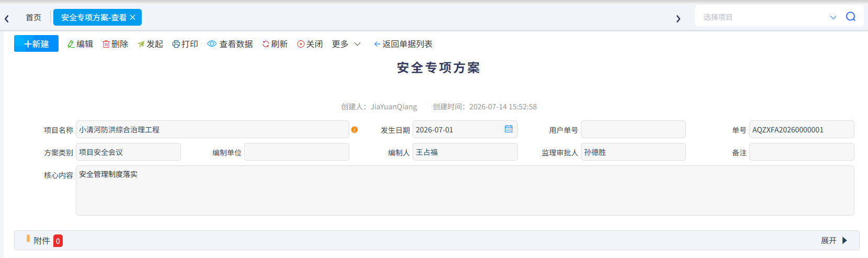The height and width of the screenshot is (258, 868).
Task: Click the 用户单号 input field
Action: click(633, 129)
